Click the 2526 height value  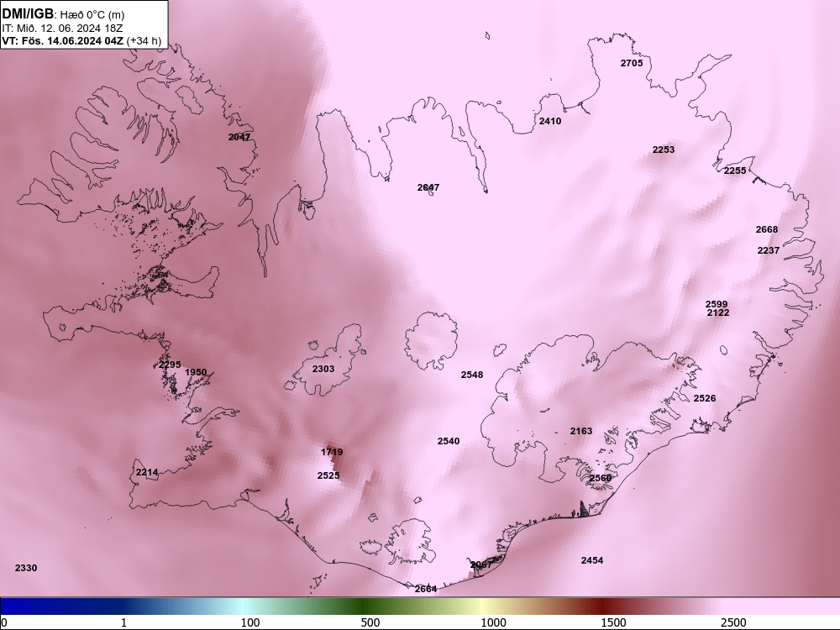tap(705, 398)
